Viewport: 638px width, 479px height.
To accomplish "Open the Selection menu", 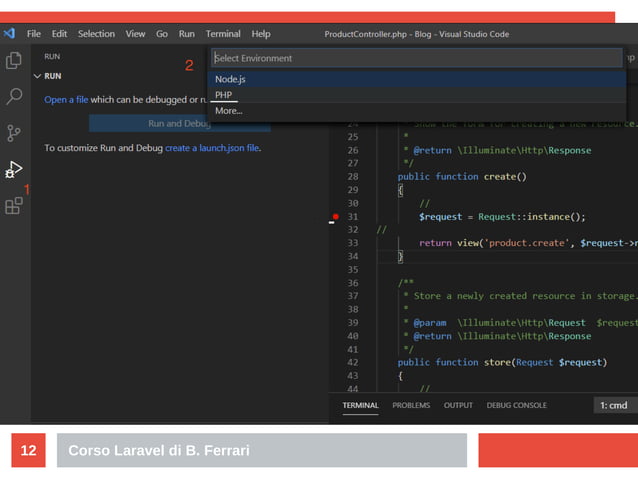I will 96,34.
